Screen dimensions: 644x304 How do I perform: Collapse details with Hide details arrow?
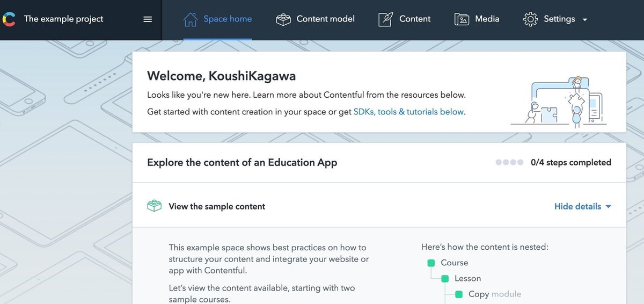point(608,207)
